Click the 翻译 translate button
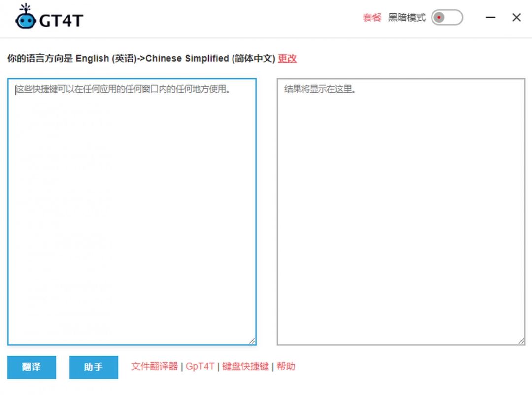 [x=32, y=367]
